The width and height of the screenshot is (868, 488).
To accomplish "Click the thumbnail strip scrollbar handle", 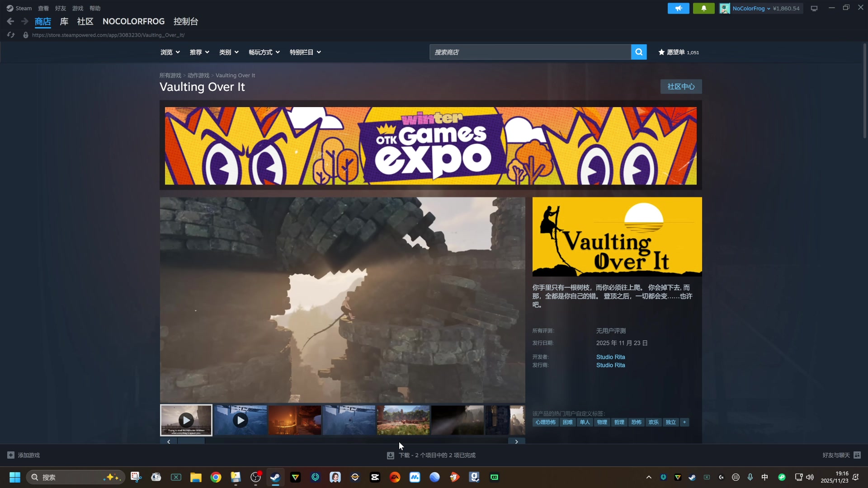I will 191,441.
